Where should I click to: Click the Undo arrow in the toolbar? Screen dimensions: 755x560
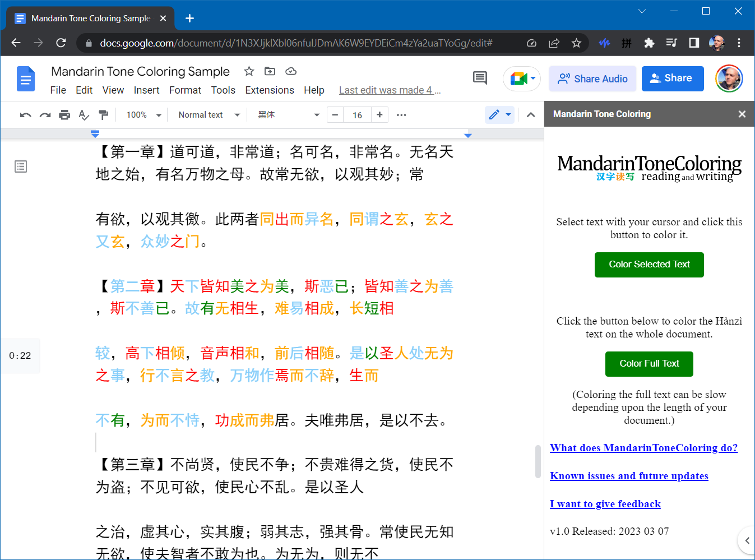pyautogui.click(x=25, y=115)
